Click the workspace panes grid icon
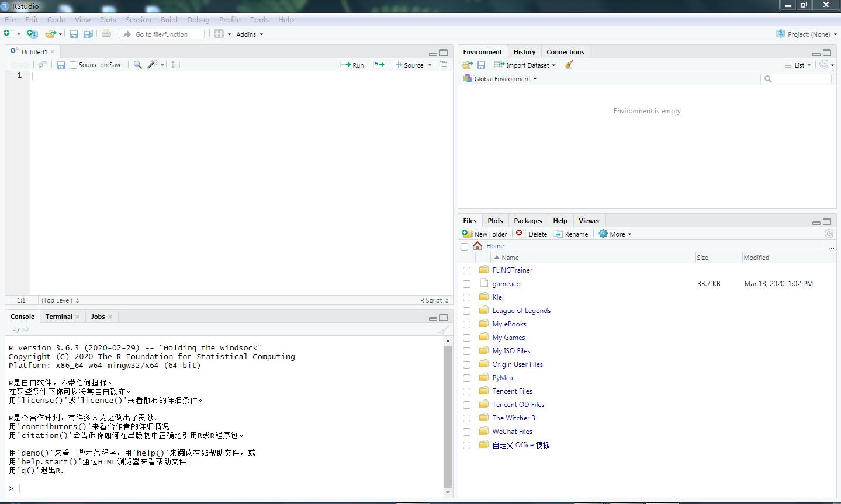This screenshot has height=504, width=841. point(219,34)
